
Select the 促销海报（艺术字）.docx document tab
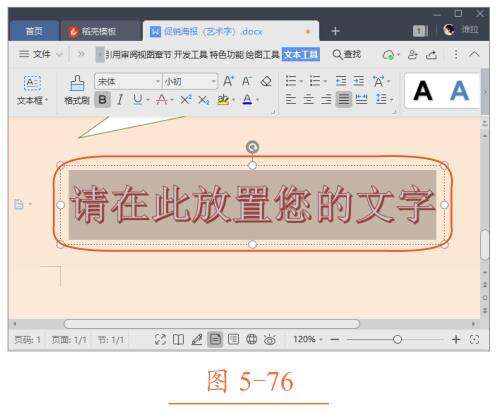pos(231,31)
